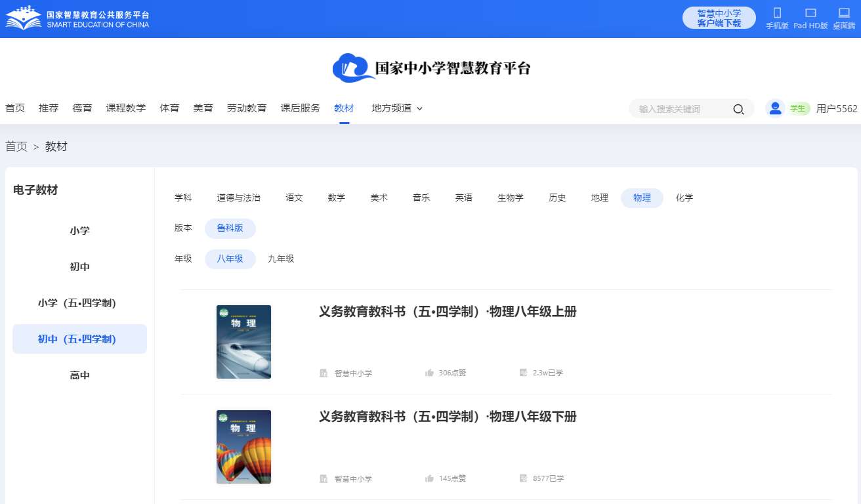861x504 pixels.
Task: Click the 智慧中小学 publisher icon on the lower textbook
Action: (x=324, y=478)
